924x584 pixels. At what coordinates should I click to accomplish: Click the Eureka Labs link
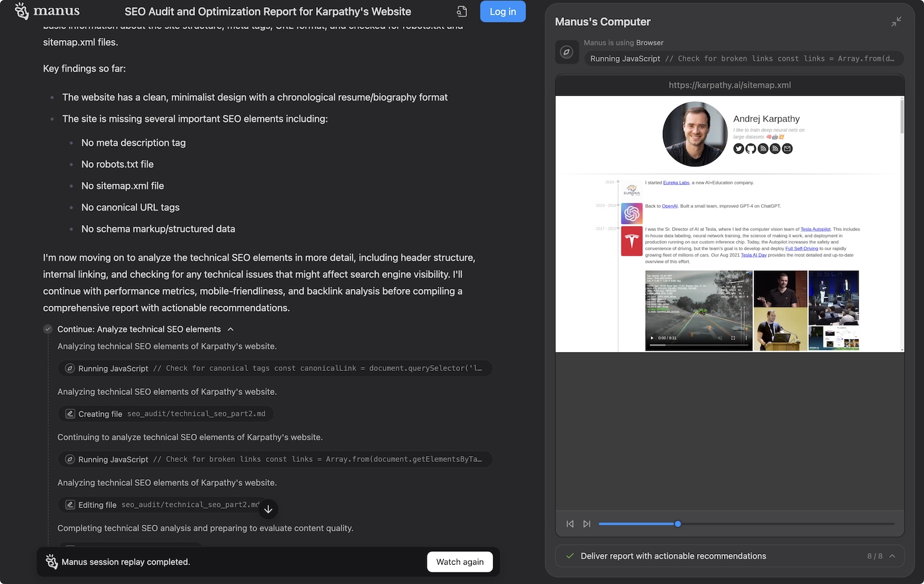click(x=675, y=182)
